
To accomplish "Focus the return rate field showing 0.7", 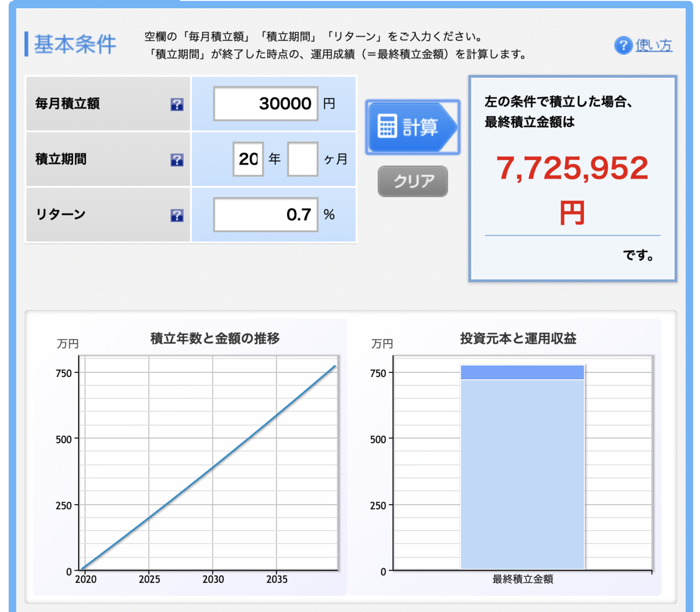I will (x=265, y=215).
